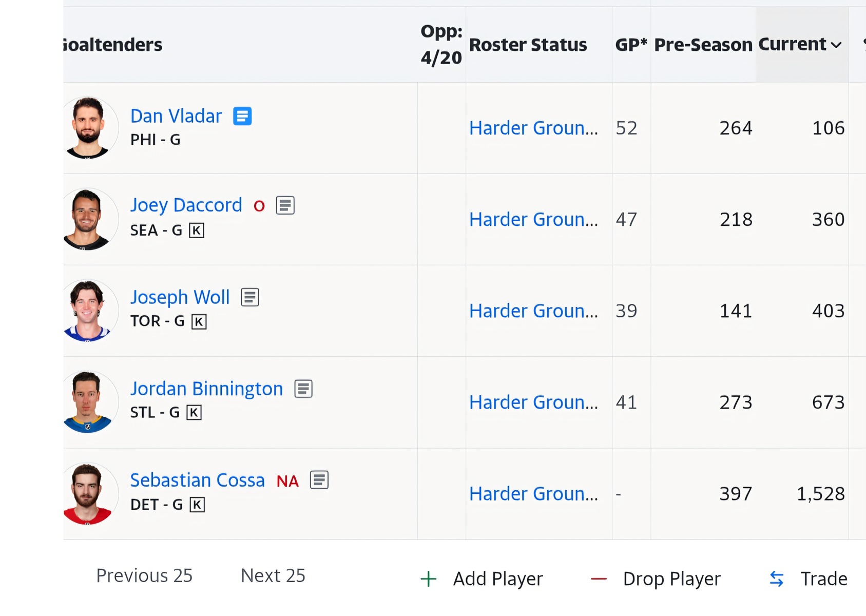Screen dimensions: 866x616
Task: Open Harder Groun... team link in Binnington row
Action: [534, 402]
